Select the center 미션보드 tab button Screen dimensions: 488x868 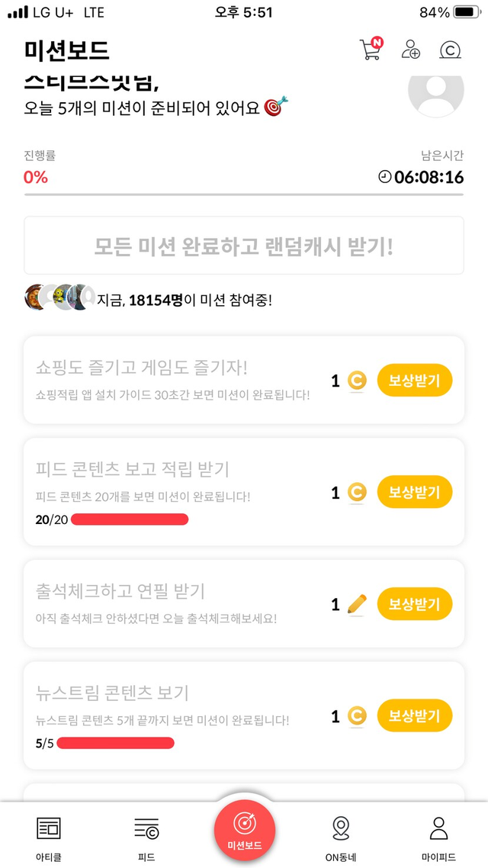[244, 831]
